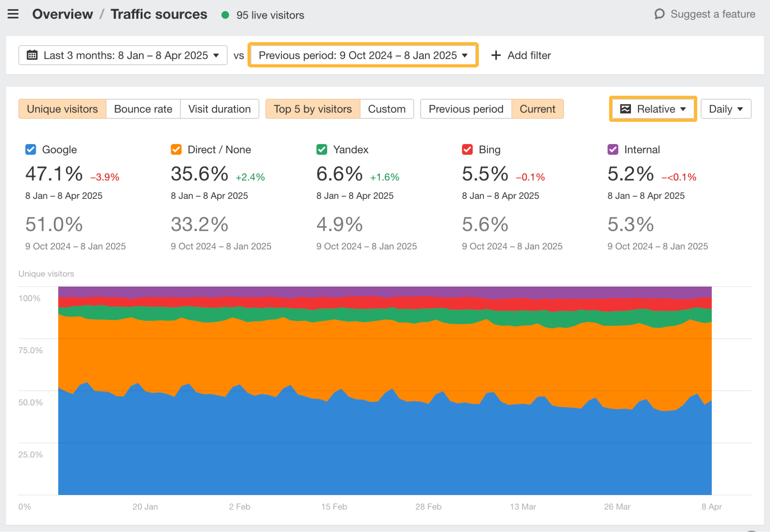
Task: Switch to the Bounce rate tab
Action: 143,109
